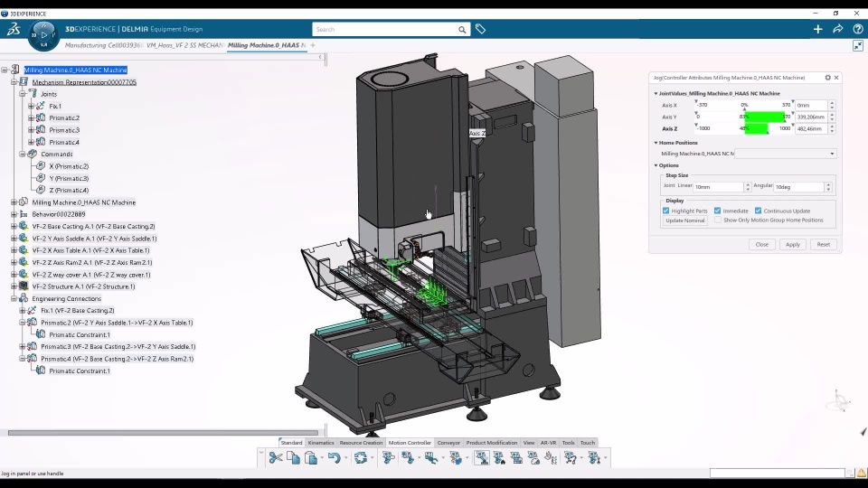Click the tag icon beside search box
The image size is (868, 488).
pyautogui.click(x=480, y=29)
